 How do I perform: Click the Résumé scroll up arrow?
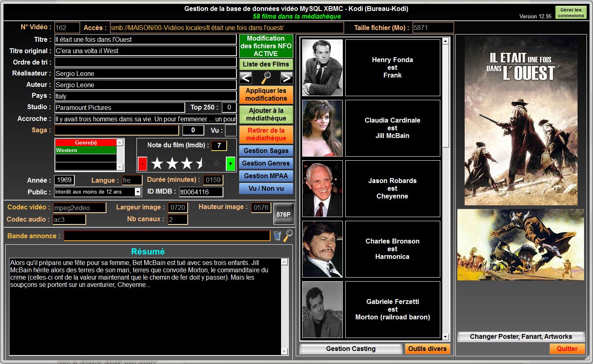click(284, 262)
